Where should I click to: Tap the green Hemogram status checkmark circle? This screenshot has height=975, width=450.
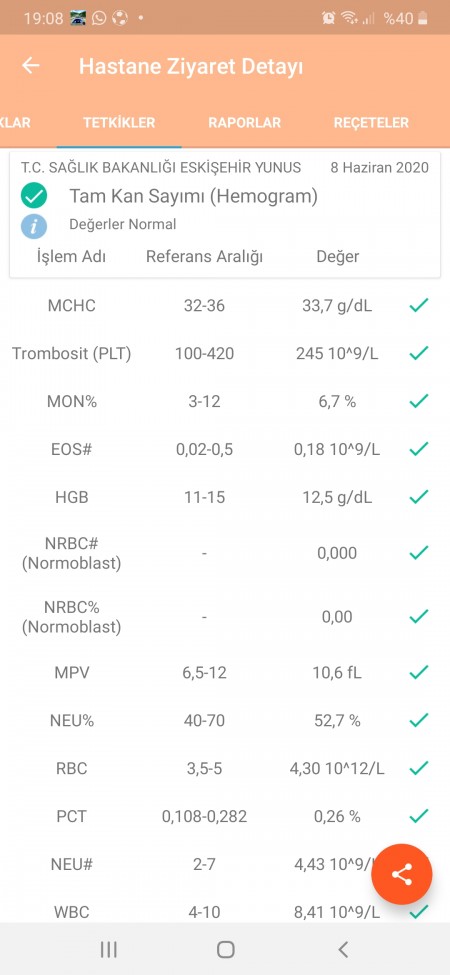[34, 196]
